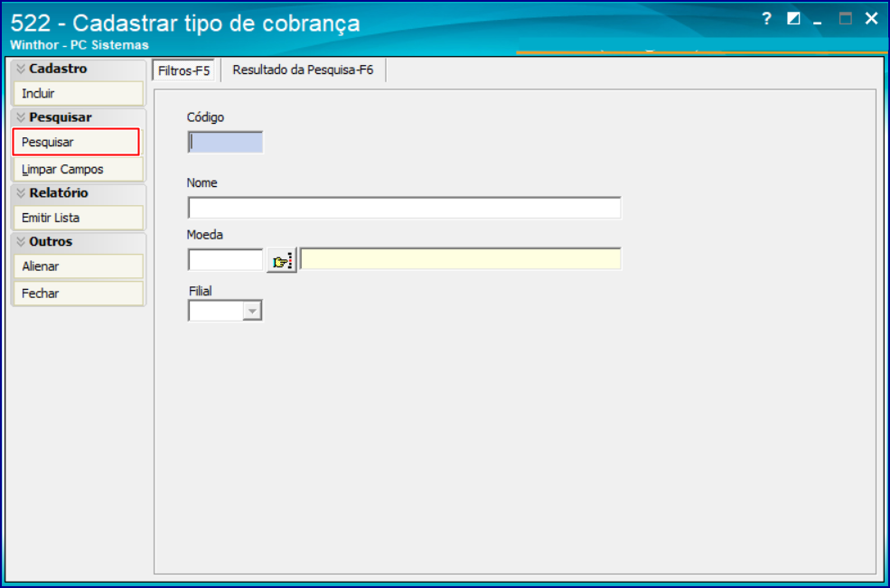Click the yellow Moeda description field
Screen dimensions: 890x588
click(x=460, y=259)
